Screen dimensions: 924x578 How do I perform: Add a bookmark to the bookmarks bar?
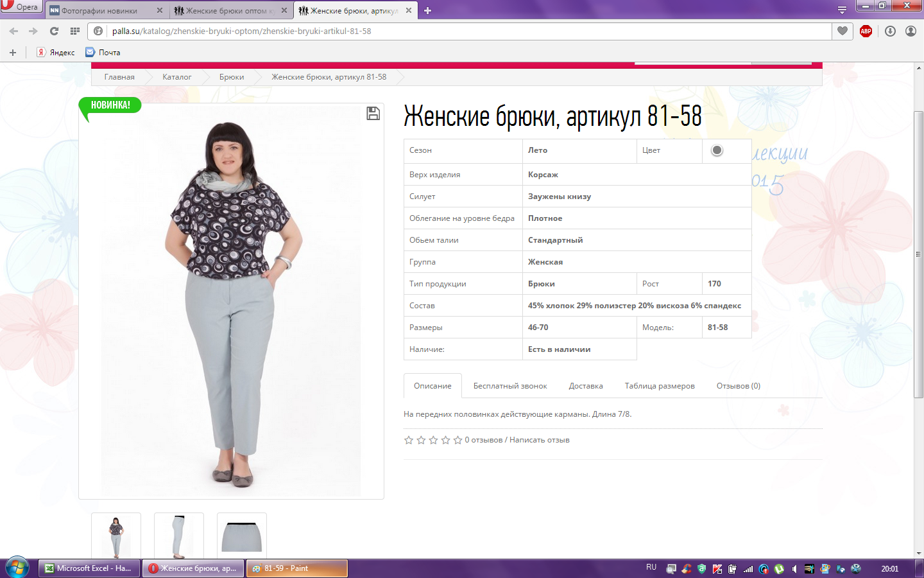[13, 53]
